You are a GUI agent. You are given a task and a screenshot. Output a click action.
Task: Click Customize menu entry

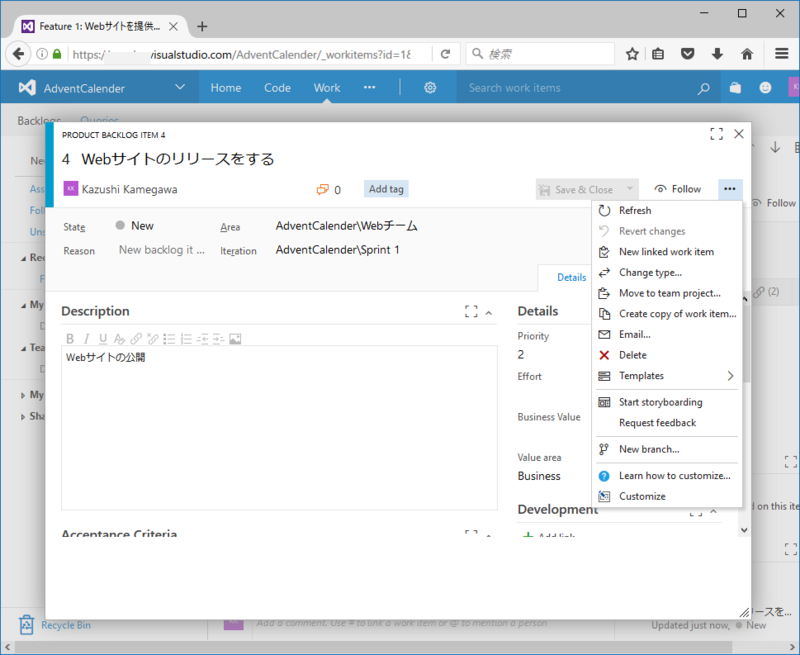666,496
